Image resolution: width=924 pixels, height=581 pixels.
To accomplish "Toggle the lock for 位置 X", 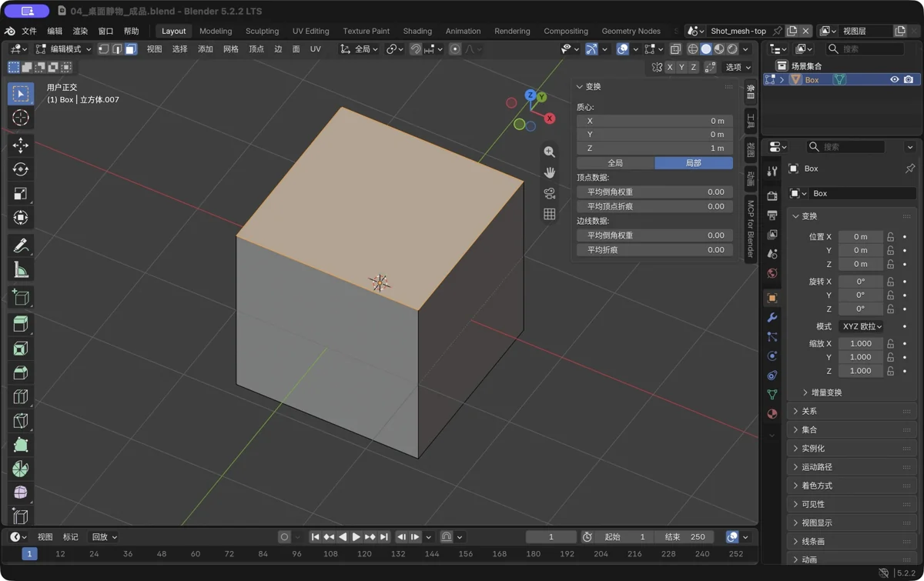I will click(891, 237).
